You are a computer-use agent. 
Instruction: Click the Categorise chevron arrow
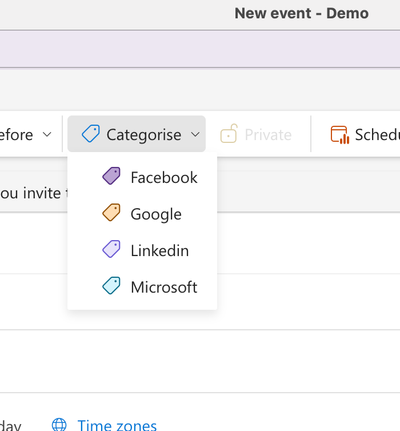(195, 134)
